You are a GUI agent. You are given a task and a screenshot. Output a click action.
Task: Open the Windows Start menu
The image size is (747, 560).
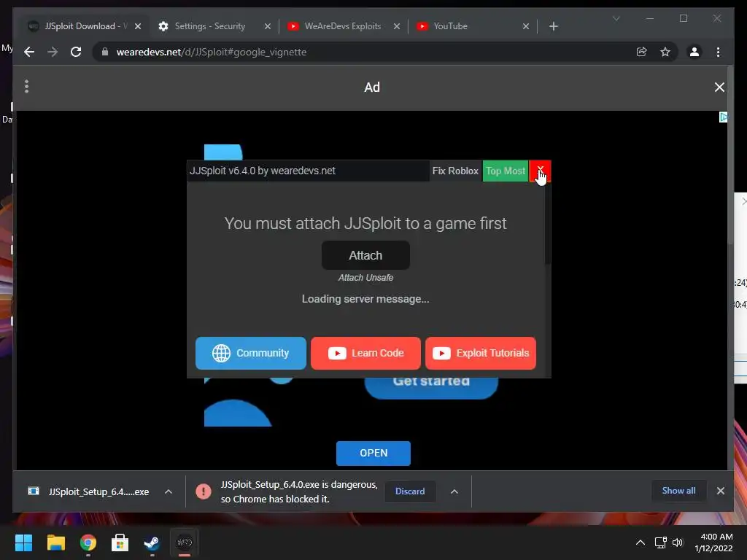23,542
